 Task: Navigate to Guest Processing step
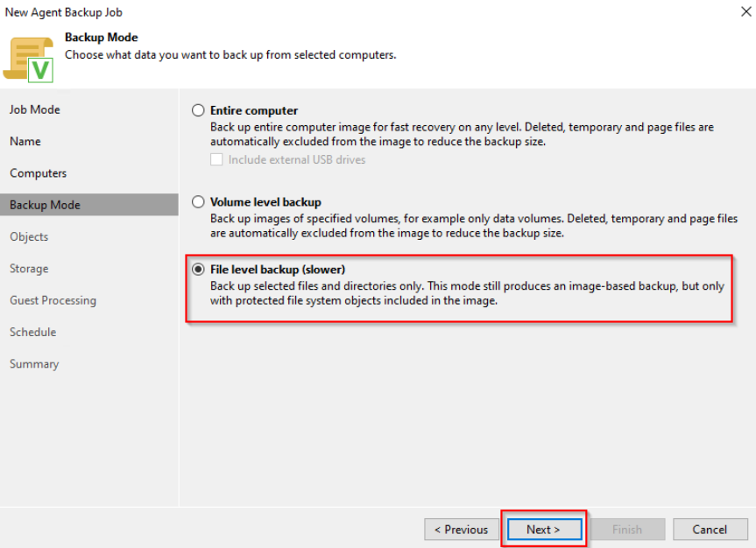(53, 300)
